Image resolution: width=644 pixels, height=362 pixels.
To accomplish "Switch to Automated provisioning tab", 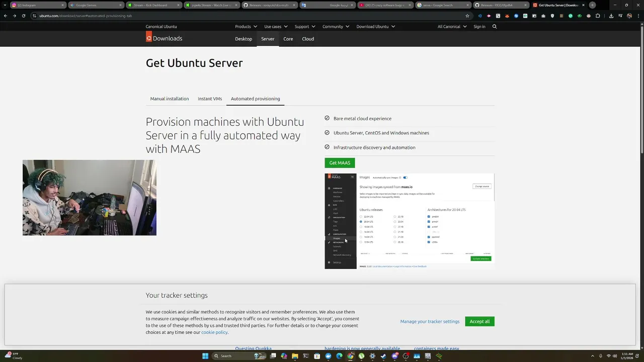I will point(256,99).
